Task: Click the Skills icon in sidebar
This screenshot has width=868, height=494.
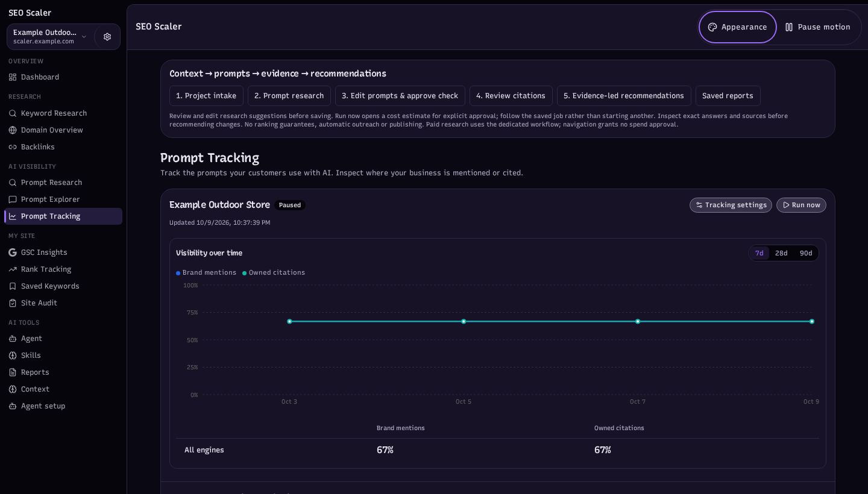Action: pyautogui.click(x=13, y=355)
